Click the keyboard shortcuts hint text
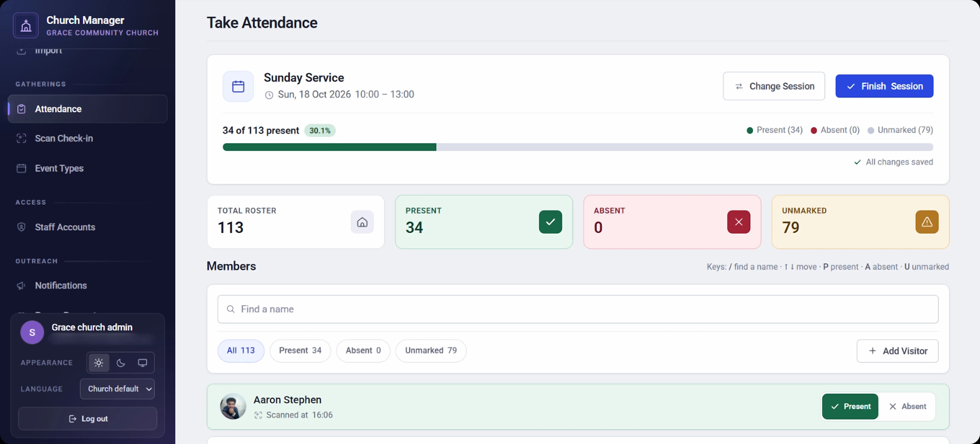Viewport: 980px width, 444px height. click(828, 267)
